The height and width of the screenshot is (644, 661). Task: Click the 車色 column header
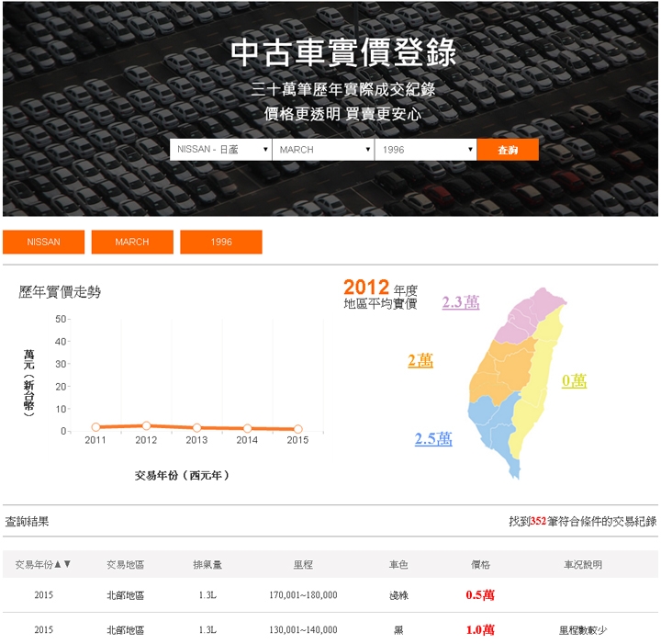(x=398, y=564)
